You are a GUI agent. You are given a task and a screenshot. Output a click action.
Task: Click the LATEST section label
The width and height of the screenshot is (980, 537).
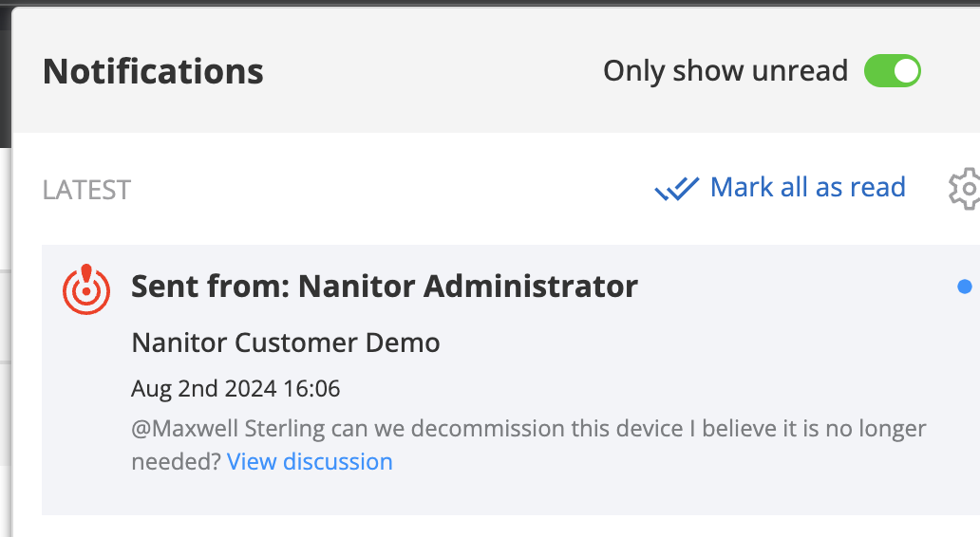[86, 190]
